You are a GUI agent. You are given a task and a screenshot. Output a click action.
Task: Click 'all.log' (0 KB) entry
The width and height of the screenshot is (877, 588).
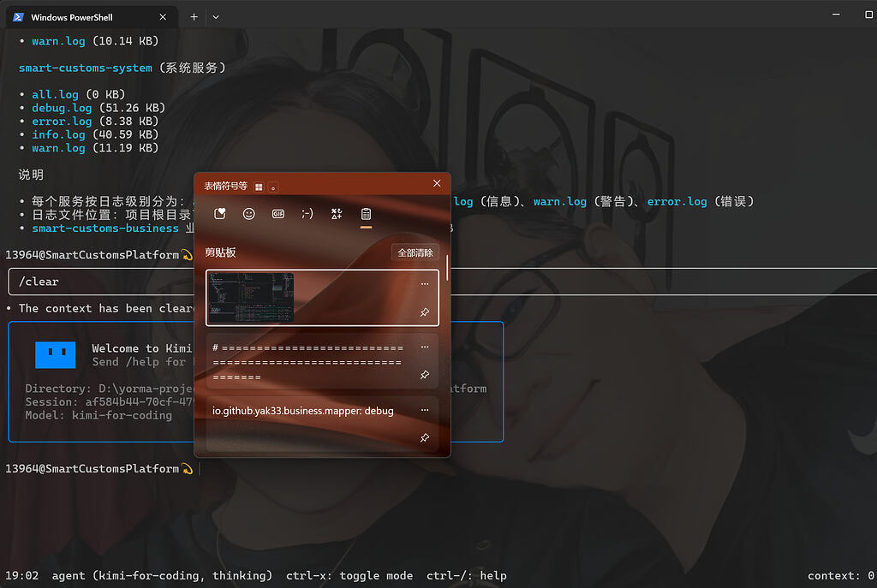point(55,94)
